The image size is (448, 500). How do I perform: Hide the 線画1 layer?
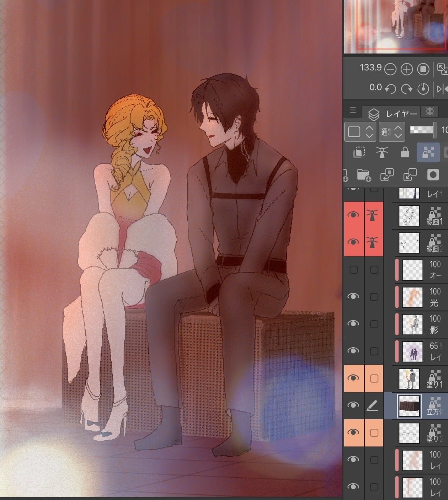(x=354, y=215)
